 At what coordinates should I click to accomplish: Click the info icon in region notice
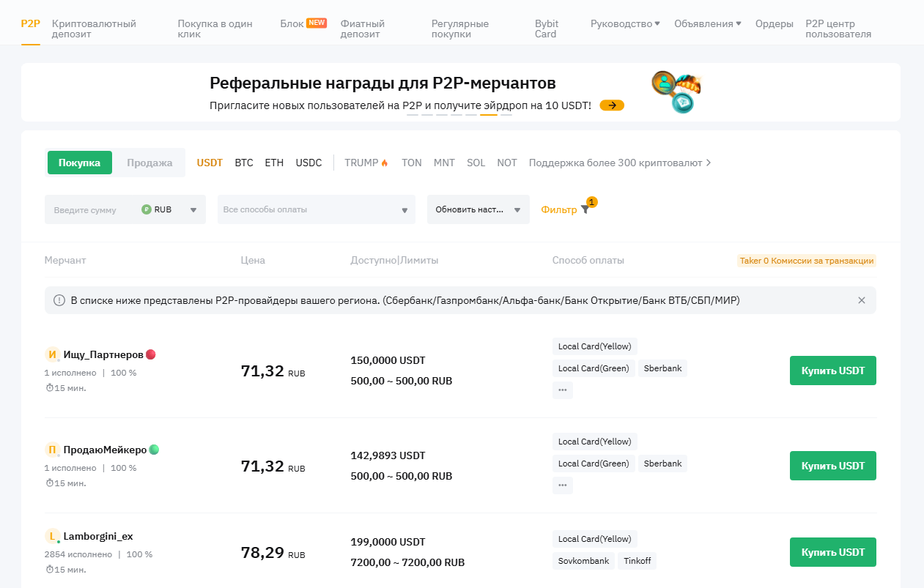(x=59, y=300)
